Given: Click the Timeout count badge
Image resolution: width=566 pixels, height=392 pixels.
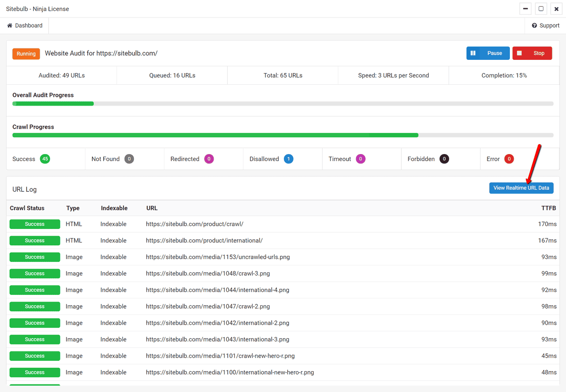Looking at the screenshot, I should coord(361,159).
